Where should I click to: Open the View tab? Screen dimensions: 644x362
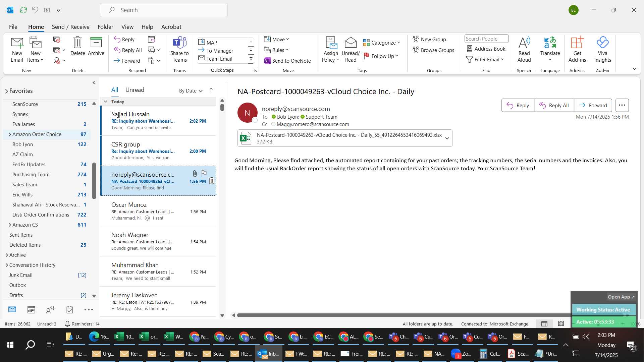127,27
